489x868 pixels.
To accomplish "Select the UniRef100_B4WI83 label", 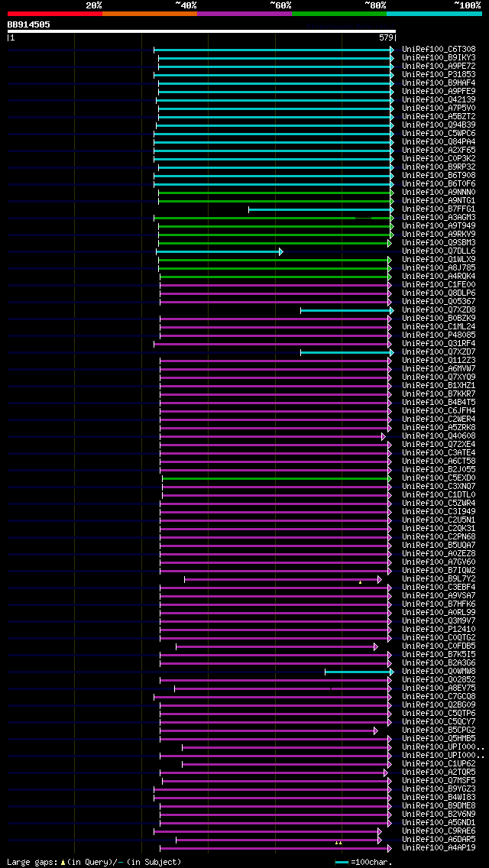I will pyautogui.click(x=439, y=798).
